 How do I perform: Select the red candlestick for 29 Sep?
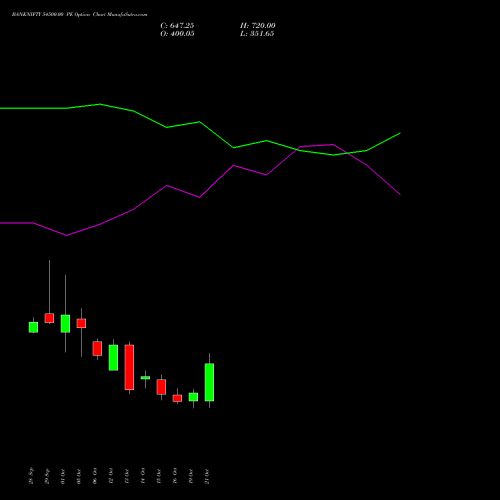tap(49, 318)
